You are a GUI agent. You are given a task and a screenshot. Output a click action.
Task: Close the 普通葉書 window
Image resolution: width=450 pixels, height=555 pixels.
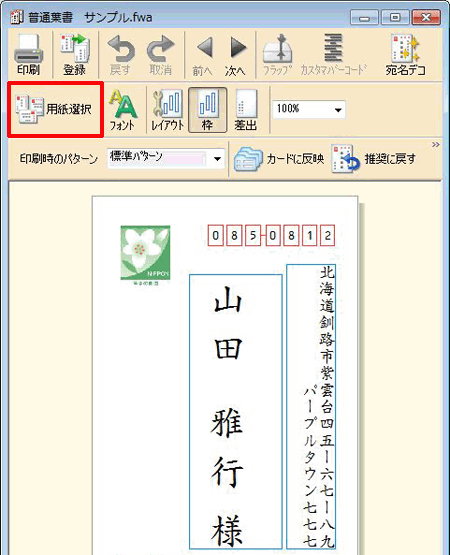(x=426, y=17)
